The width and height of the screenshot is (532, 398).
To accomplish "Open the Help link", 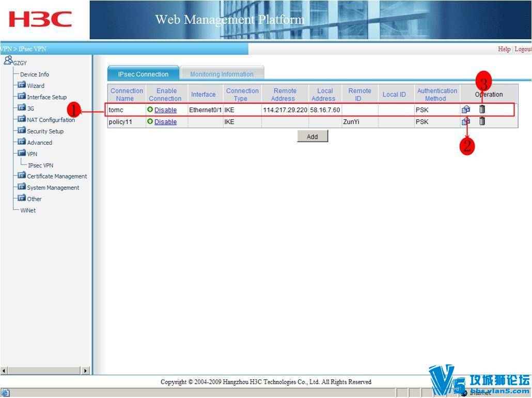I will [x=504, y=49].
